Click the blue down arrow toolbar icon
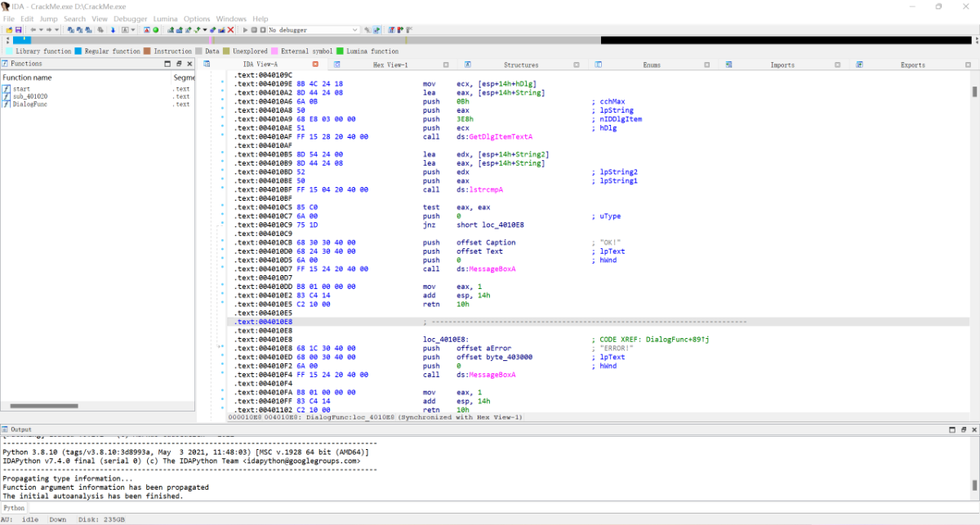Viewport: 980px width, 525px height. [113, 29]
